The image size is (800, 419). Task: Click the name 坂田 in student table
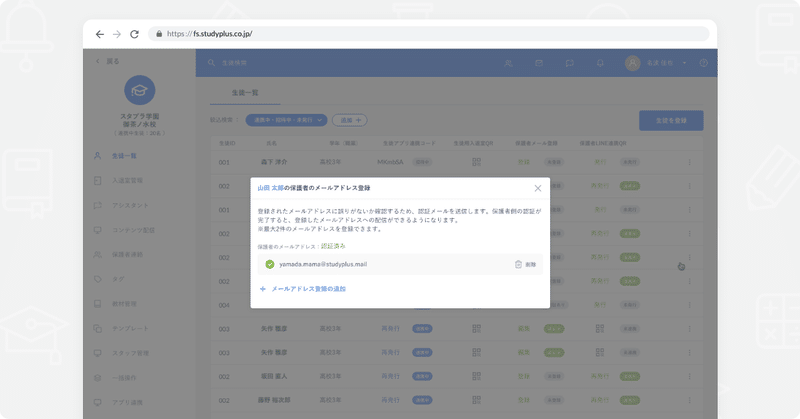tap(274, 376)
